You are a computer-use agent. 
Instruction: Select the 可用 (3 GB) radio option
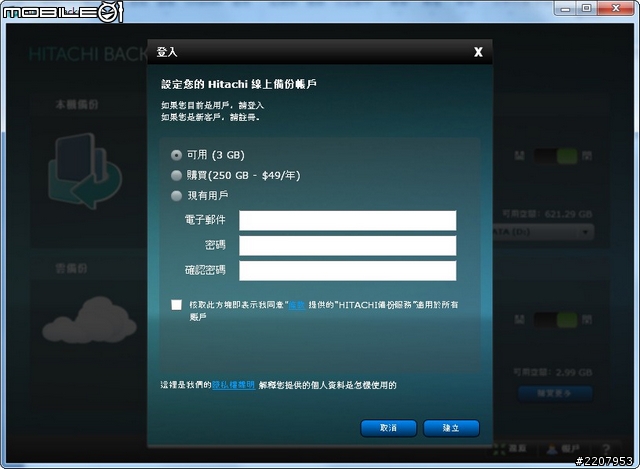click(176, 155)
